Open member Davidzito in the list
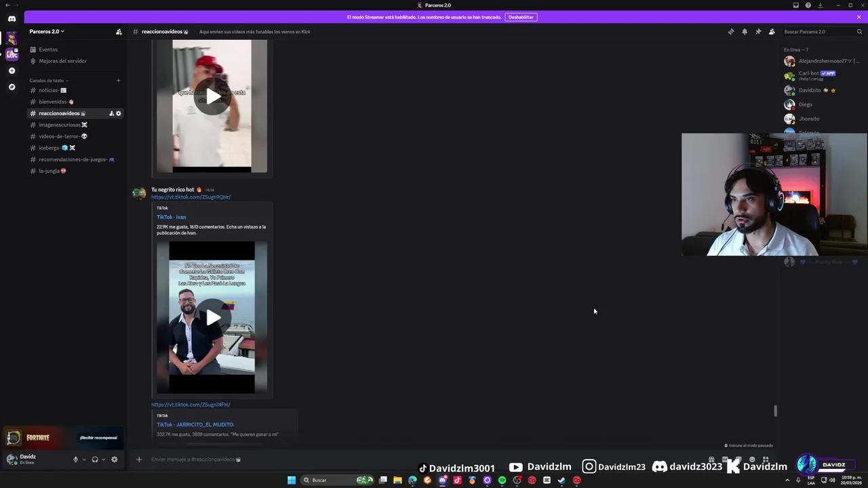 tap(823, 90)
